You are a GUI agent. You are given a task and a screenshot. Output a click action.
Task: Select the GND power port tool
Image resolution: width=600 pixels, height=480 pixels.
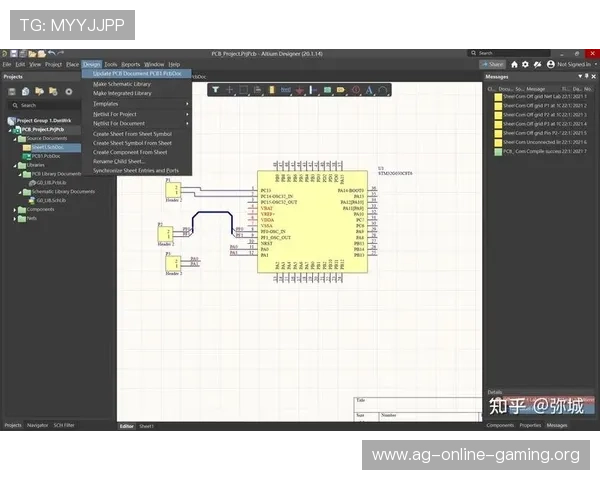point(299,90)
